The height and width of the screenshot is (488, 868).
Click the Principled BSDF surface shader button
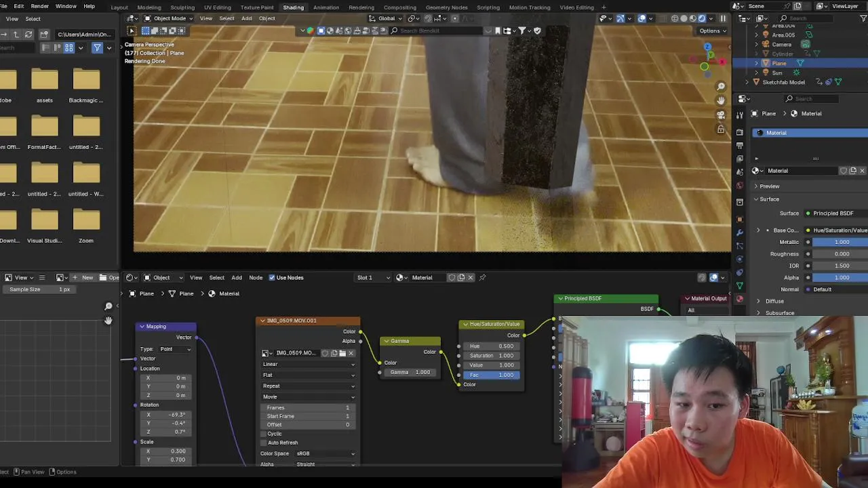tap(836, 213)
